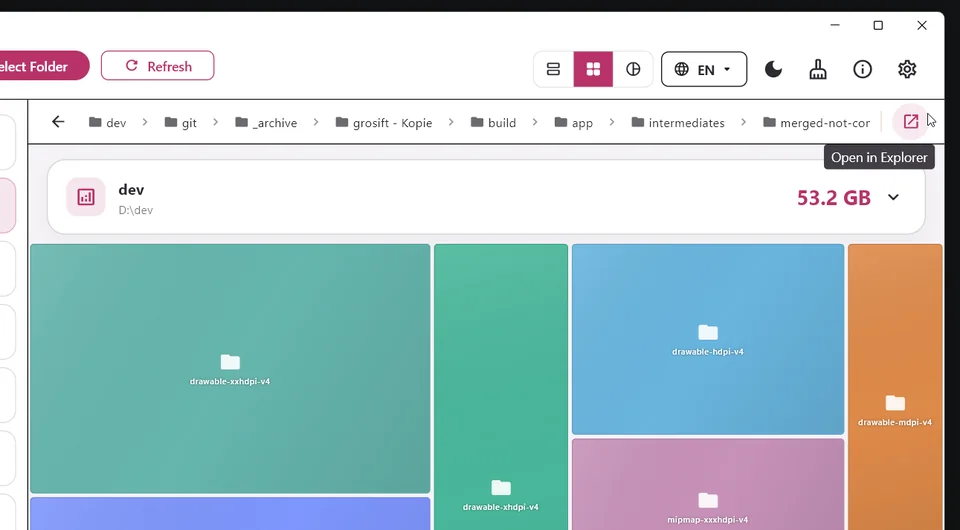Image resolution: width=960 pixels, height=530 pixels.
Task: Click the drawable-xxhdpi-v4 folder icon
Action: [230, 362]
